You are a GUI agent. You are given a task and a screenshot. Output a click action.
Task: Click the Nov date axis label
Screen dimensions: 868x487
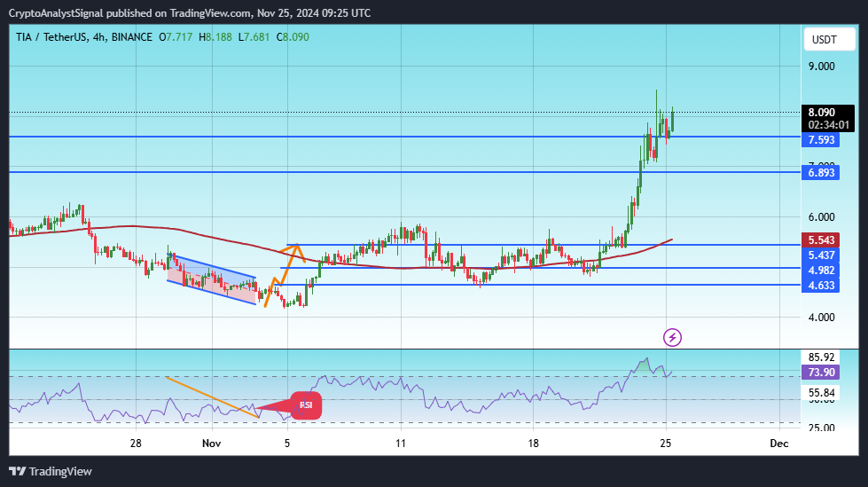click(x=212, y=444)
